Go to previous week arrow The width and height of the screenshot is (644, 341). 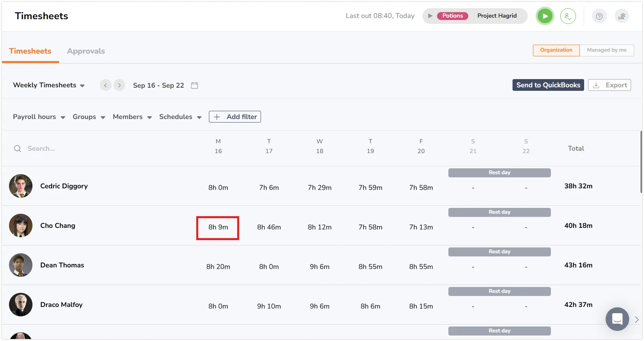106,85
